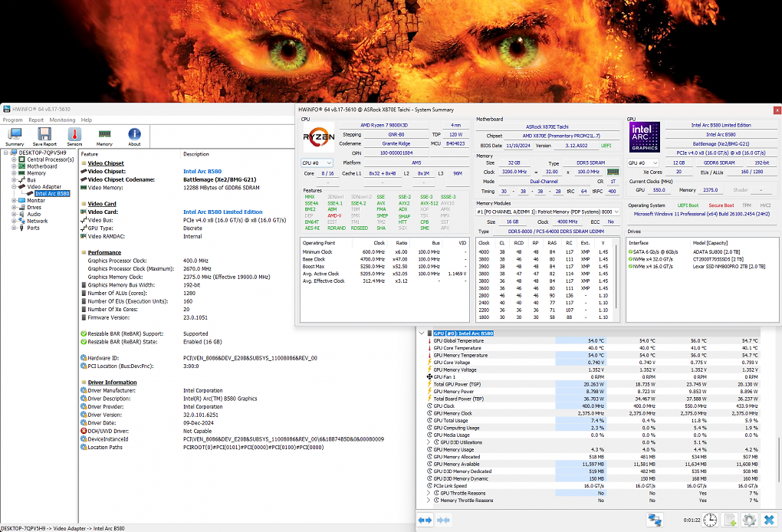782x532 pixels.
Task: Click the Monitor screen icon in the tree
Action: coord(22,200)
